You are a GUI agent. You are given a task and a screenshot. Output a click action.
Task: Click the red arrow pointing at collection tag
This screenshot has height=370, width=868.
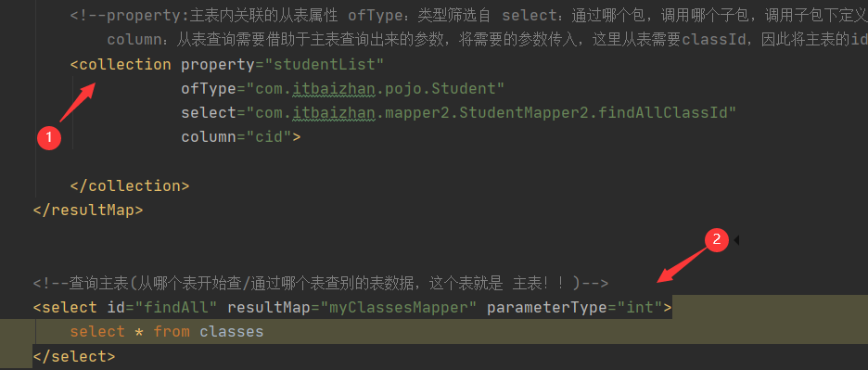79,101
